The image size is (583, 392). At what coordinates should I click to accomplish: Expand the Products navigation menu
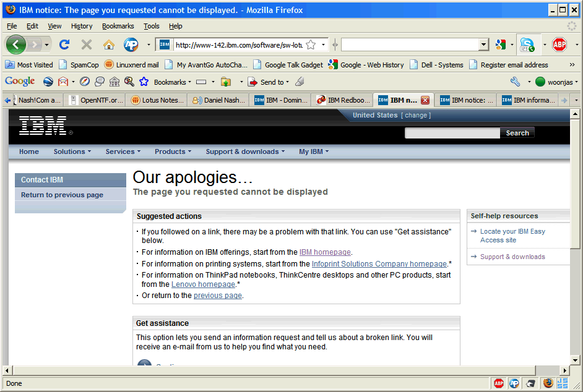pyautogui.click(x=173, y=151)
